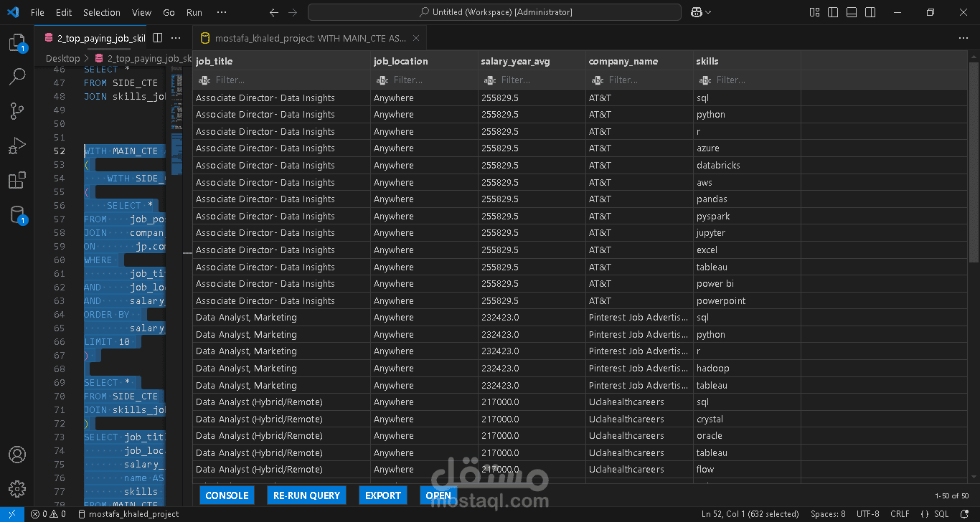
Task: Toggle Primary Side Bar visibility
Action: [833, 12]
